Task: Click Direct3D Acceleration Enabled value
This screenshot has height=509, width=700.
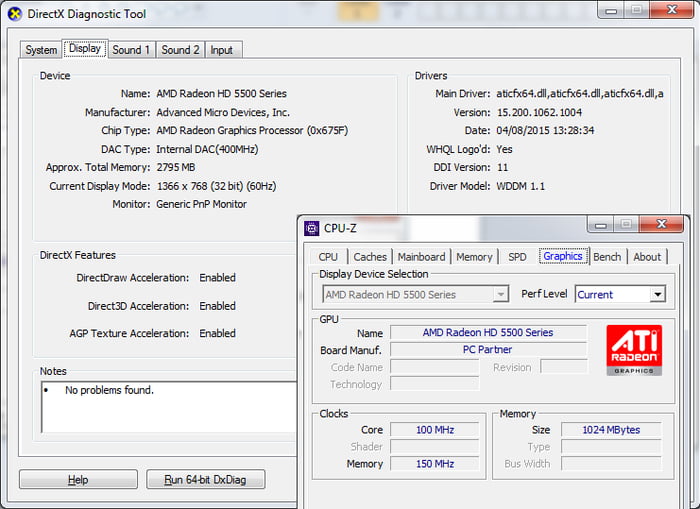Action: click(x=217, y=306)
